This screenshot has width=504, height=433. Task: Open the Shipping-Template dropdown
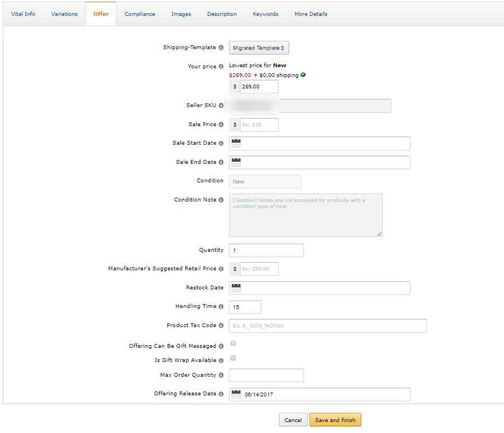click(259, 48)
